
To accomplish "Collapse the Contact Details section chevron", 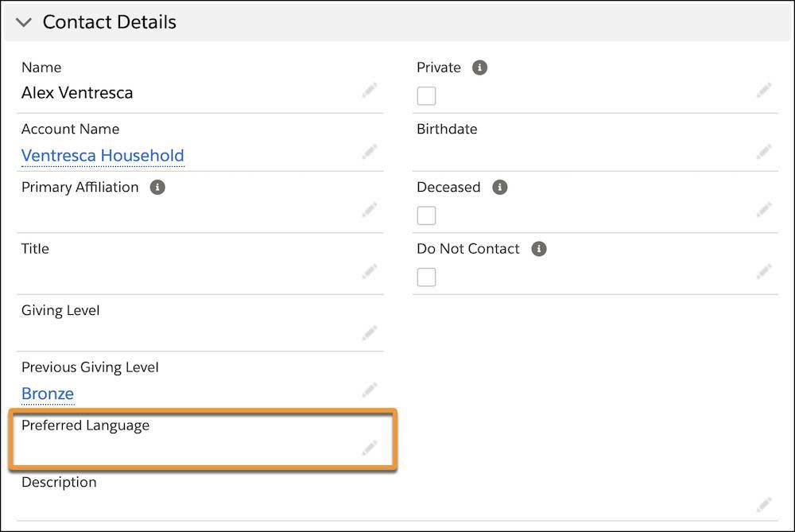I will click(24, 22).
